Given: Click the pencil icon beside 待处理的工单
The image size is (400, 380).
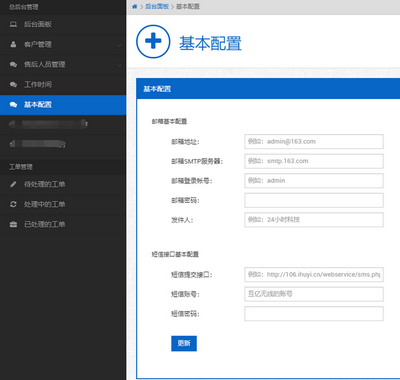Looking at the screenshot, I should pyautogui.click(x=13, y=184).
